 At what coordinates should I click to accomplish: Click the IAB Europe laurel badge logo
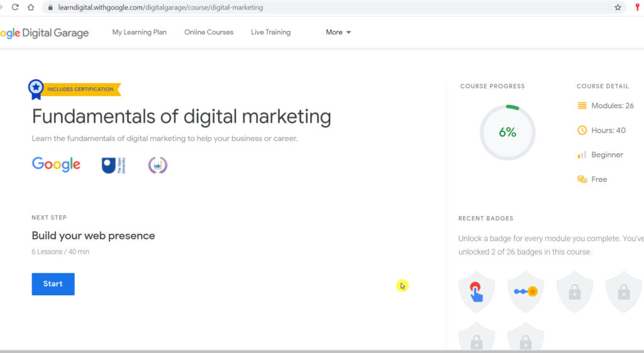pyautogui.click(x=157, y=165)
